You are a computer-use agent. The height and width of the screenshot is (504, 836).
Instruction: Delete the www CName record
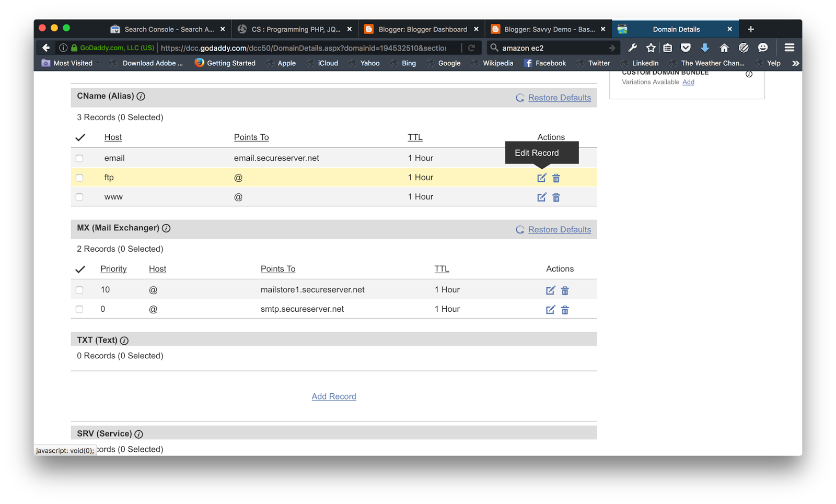[556, 197]
